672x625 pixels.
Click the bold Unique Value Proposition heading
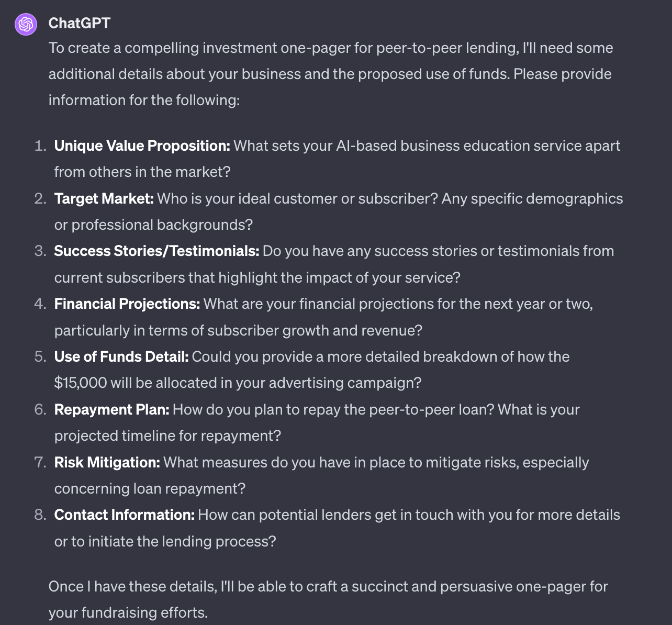point(142,146)
